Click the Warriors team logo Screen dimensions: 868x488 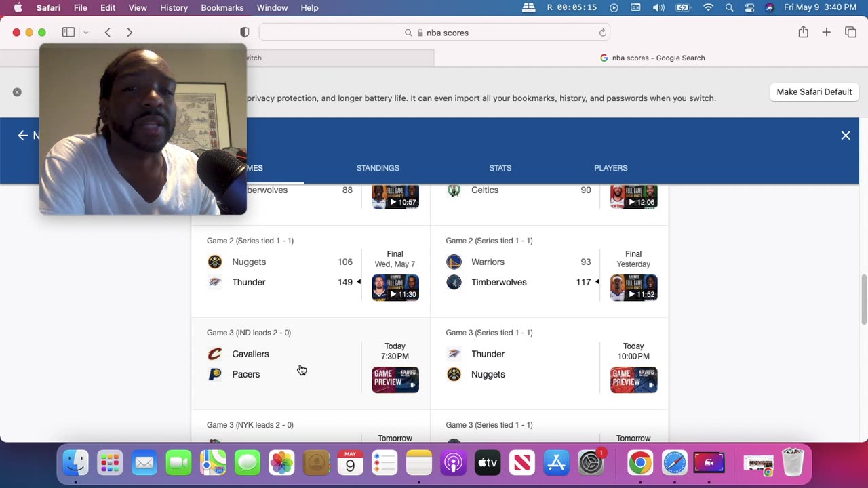454,262
